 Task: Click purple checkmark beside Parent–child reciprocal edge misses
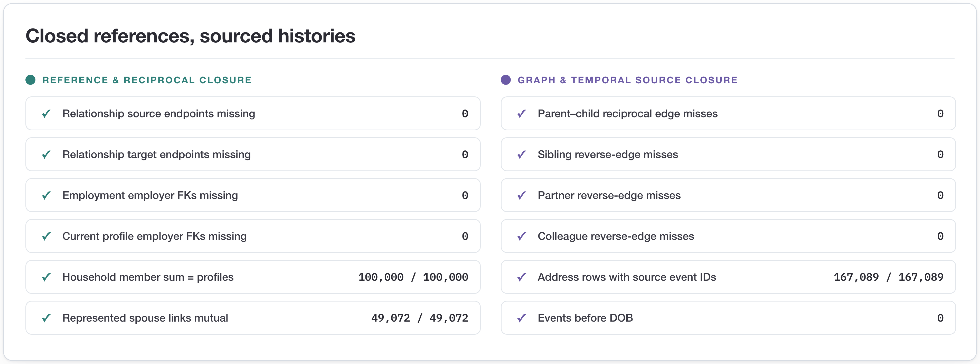click(x=522, y=113)
